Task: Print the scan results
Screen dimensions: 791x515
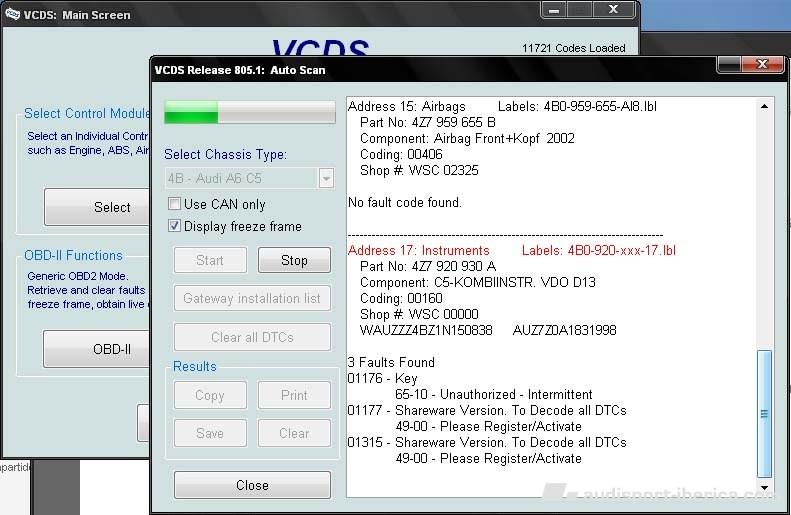Action: pos(294,395)
